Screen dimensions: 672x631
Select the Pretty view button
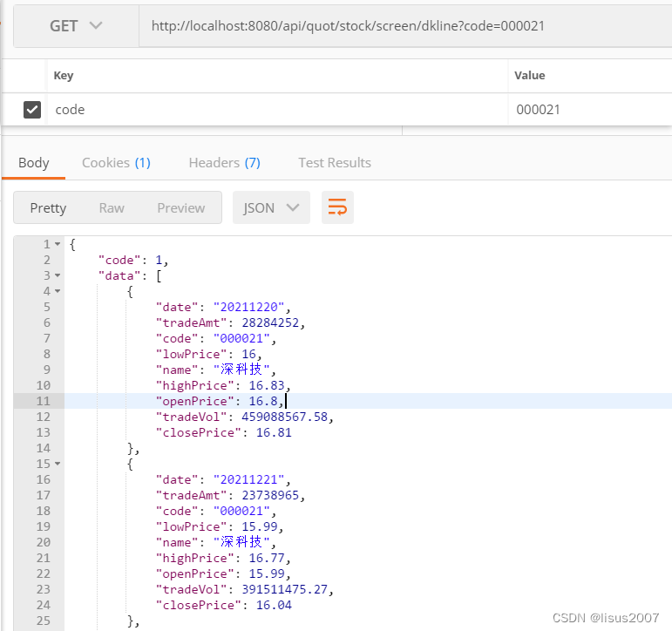click(48, 208)
